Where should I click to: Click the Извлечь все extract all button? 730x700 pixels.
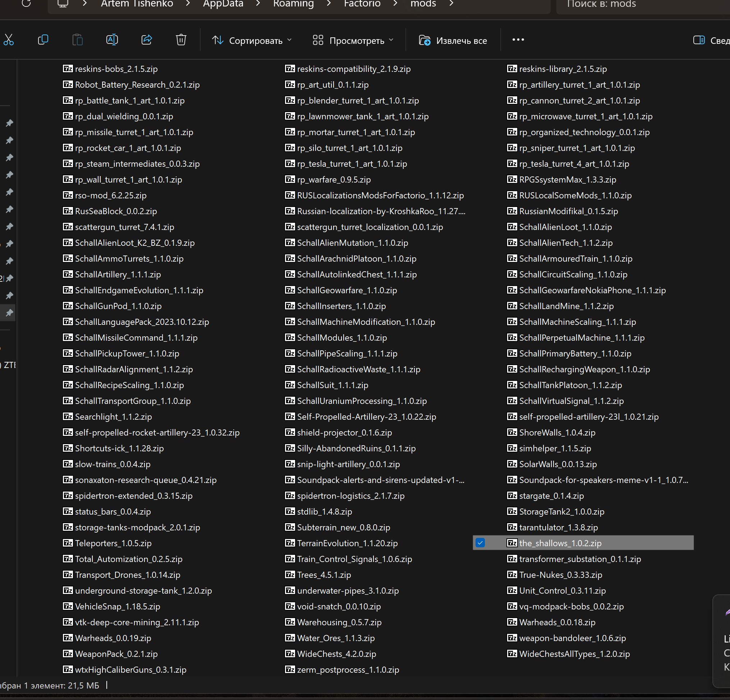(x=453, y=40)
